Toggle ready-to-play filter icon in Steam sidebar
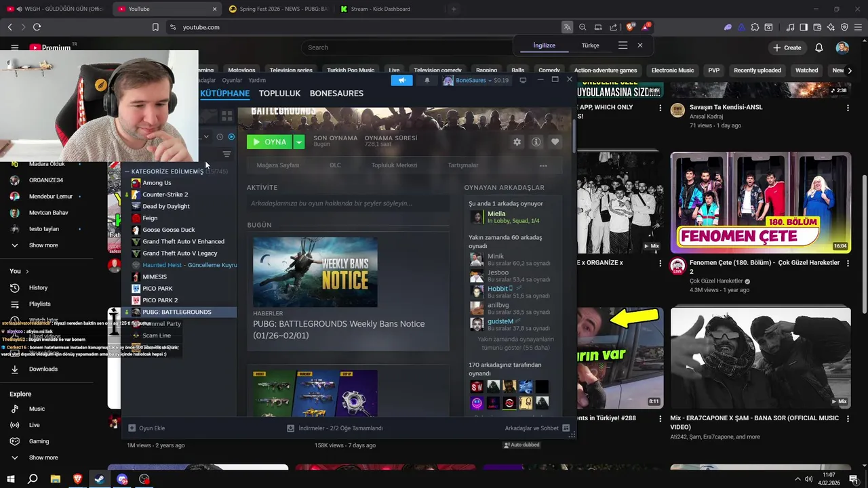Screen dimensions: 868x488 pyautogui.click(x=231, y=137)
